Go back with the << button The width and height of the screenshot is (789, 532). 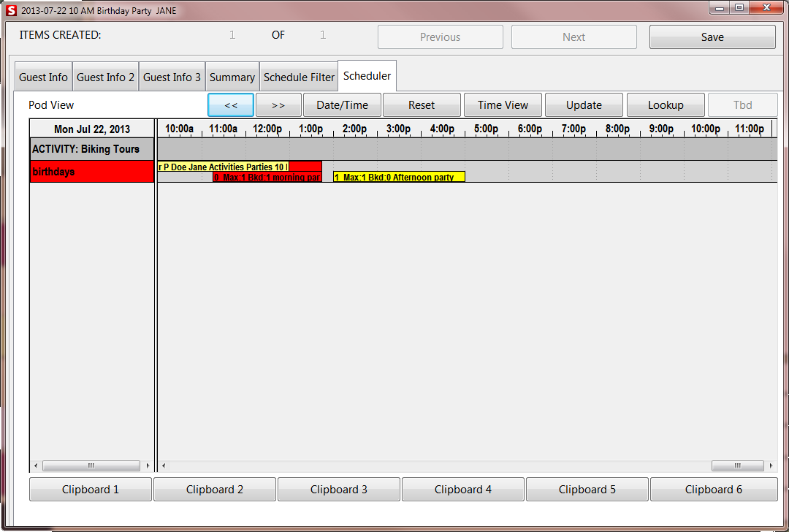pos(231,104)
